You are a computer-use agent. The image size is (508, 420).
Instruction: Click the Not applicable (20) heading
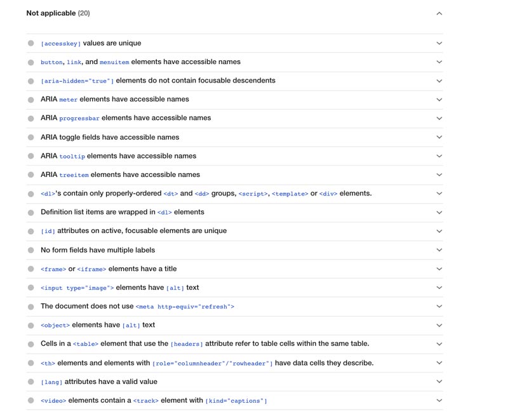coord(58,13)
